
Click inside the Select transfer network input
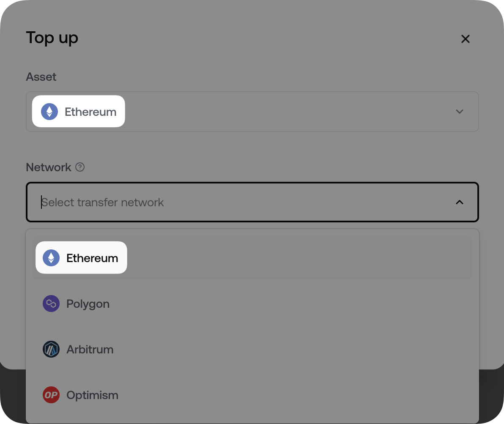coord(169,202)
